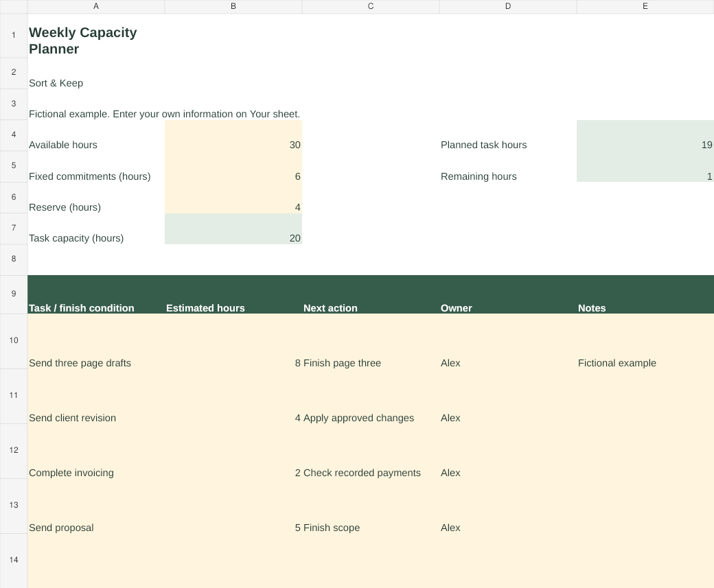Screen dimensions: 714x588
Task: Select row 1 header
Action: coord(14,36)
